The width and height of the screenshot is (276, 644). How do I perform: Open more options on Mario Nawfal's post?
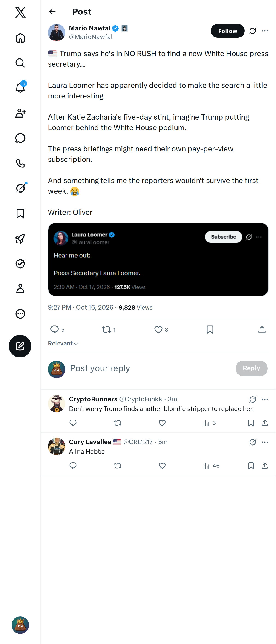[265, 31]
